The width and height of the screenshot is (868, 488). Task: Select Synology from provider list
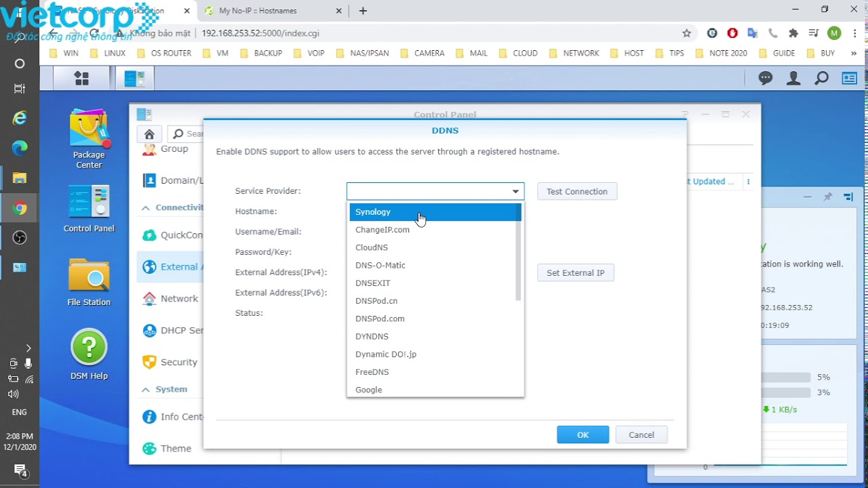coord(434,212)
